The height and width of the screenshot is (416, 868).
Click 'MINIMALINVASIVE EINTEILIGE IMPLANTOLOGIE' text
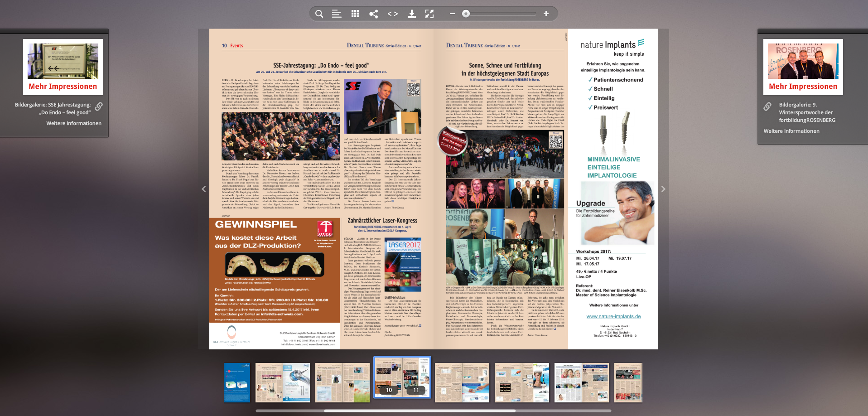(x=613, y=167)
